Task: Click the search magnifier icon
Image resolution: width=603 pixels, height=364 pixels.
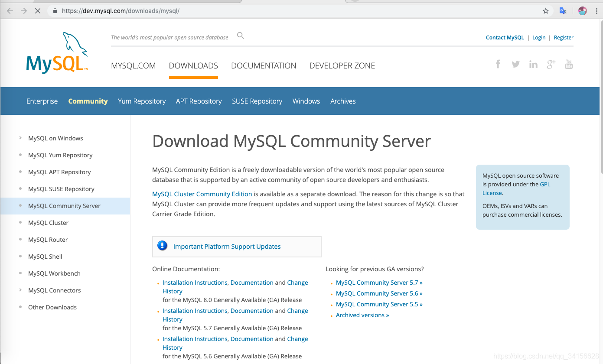Action: coord(241,36)
